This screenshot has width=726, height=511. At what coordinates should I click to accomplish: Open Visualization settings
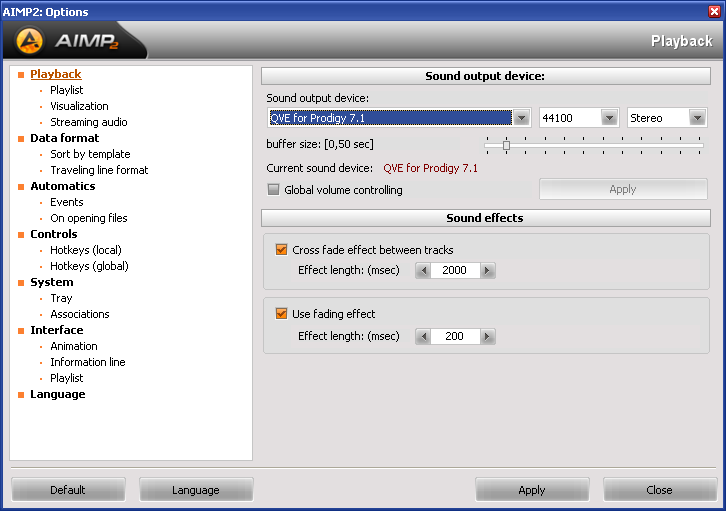79,106
